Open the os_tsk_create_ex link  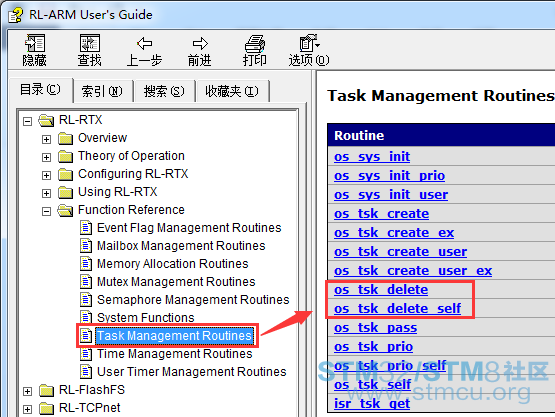pyautogui.click(x=394, y=233)
